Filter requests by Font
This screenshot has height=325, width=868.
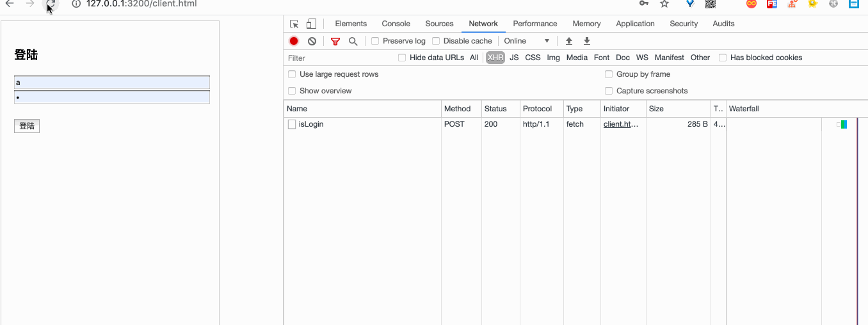tap(602, 58)
